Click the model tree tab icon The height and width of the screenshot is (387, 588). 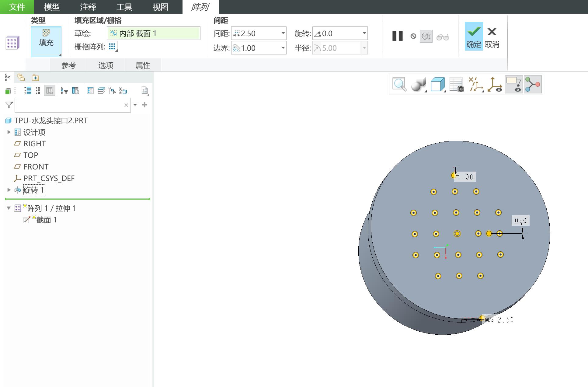pyautogui.click(x=8, y=78)
